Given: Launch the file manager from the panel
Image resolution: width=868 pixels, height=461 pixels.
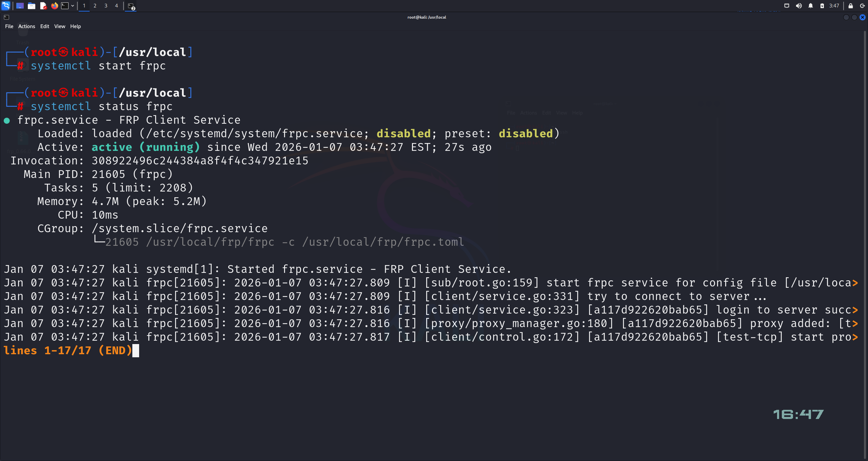Looking at the screenshot, I should coord(32,6).
